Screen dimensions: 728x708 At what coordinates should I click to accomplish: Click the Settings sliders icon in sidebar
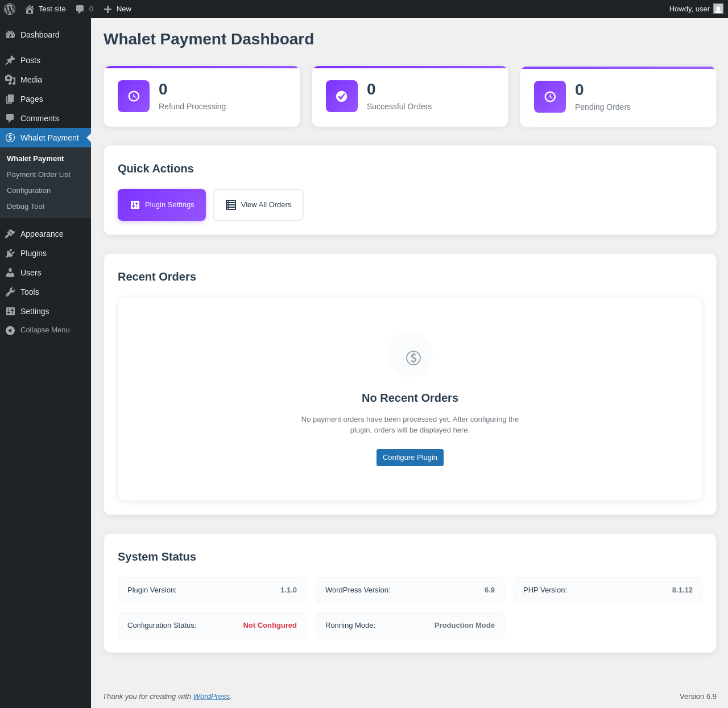10,311
